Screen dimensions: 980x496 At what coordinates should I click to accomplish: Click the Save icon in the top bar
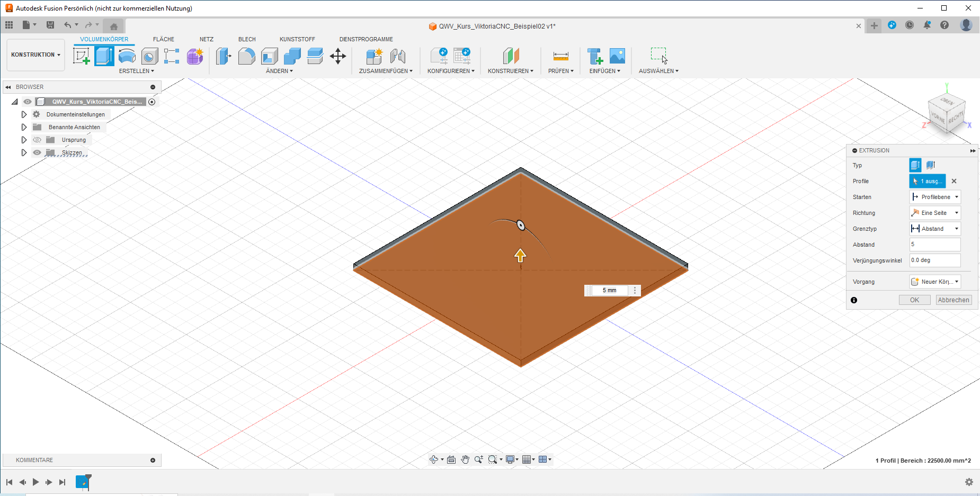(x=50, y=25)
